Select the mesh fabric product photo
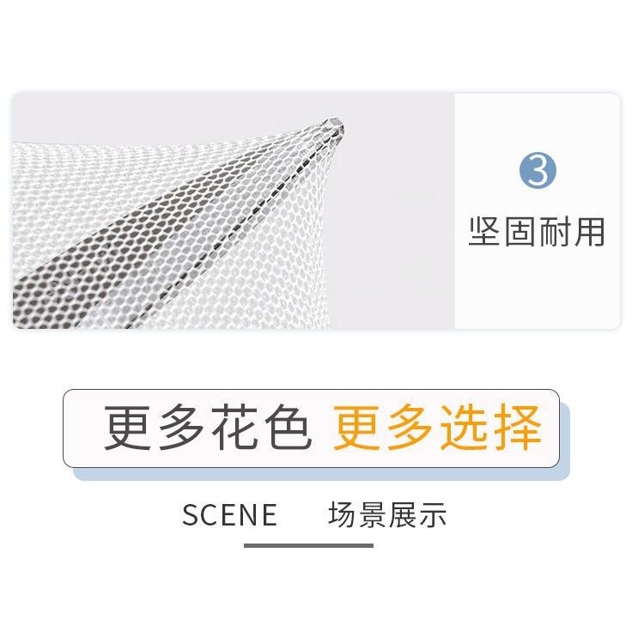Image resolution: width=644 pixels, height=644 pixels. click(234, 210)
